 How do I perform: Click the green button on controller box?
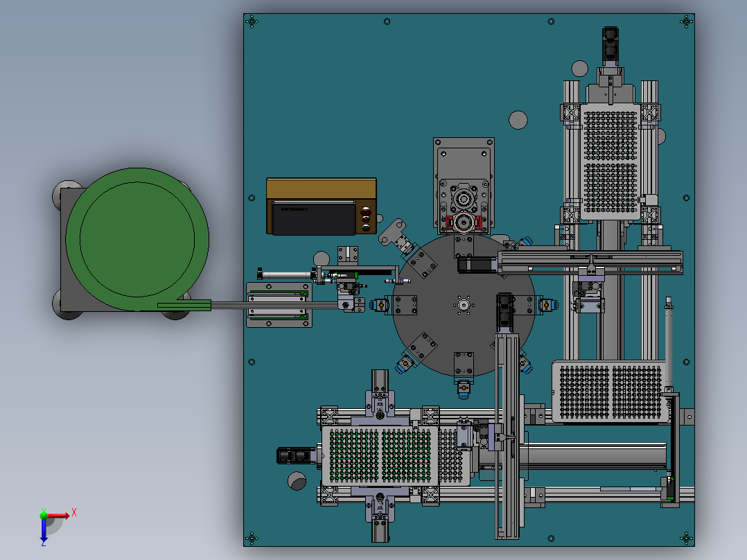coord(366,228)
